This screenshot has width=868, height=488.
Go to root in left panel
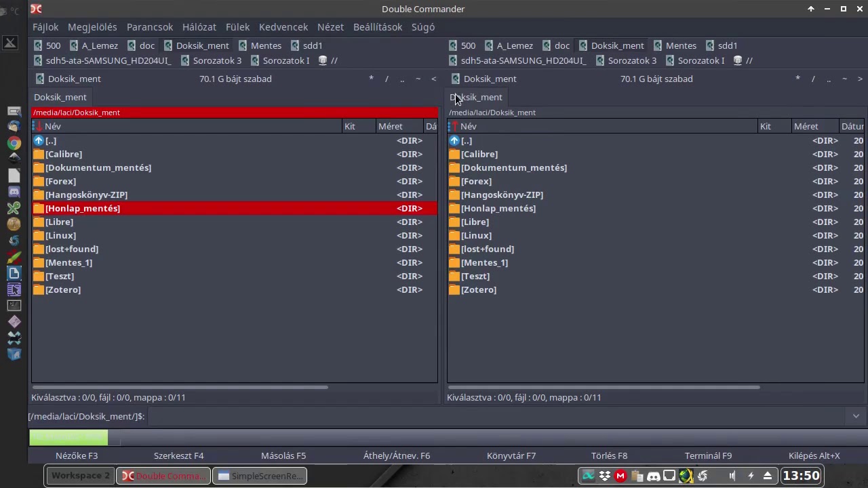point(387,79)
